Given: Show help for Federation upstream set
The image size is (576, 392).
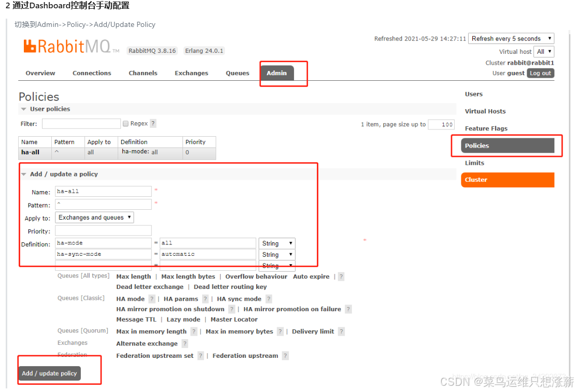Looking at the screenshot, I should (x=201, y=356).
